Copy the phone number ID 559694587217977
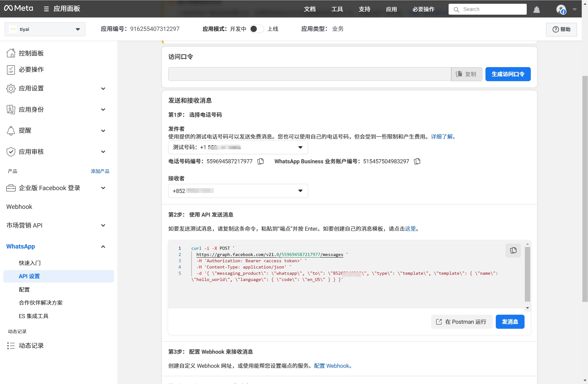This screenshot has width=588, height=384. tap(260, 161)
